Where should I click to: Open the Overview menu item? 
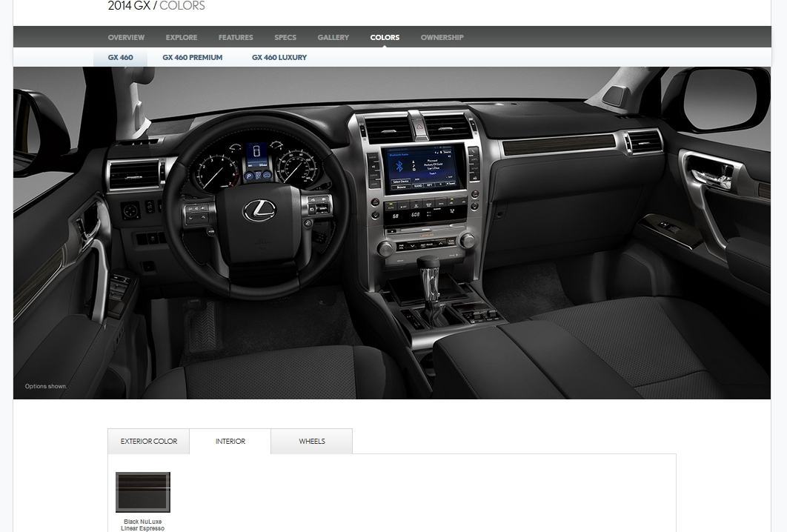pos(126,37)
